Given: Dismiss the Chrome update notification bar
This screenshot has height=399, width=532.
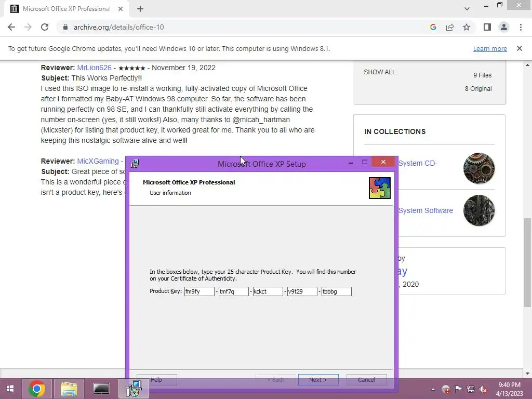Looking at the screenshot, I should (520, 48).
